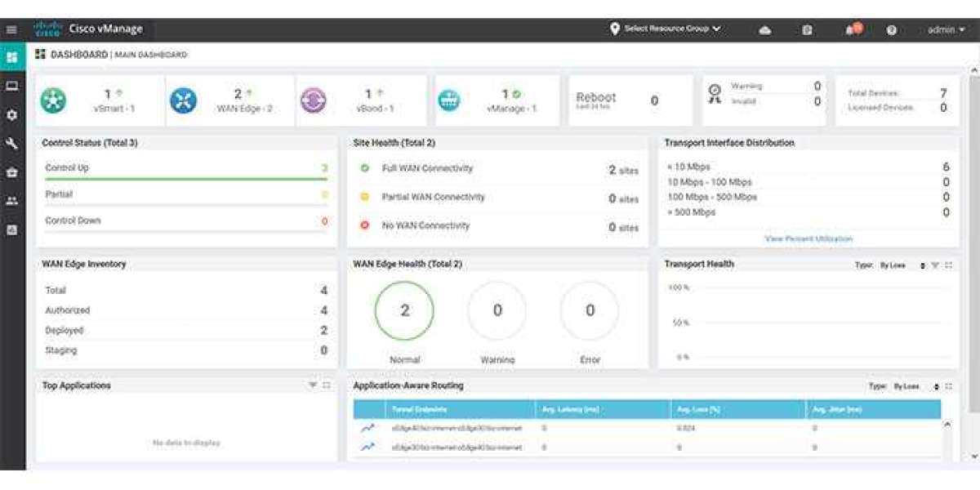Screen dimensions: 980x490
Task: Click the Staging inventory row
Action: [186, 350]
